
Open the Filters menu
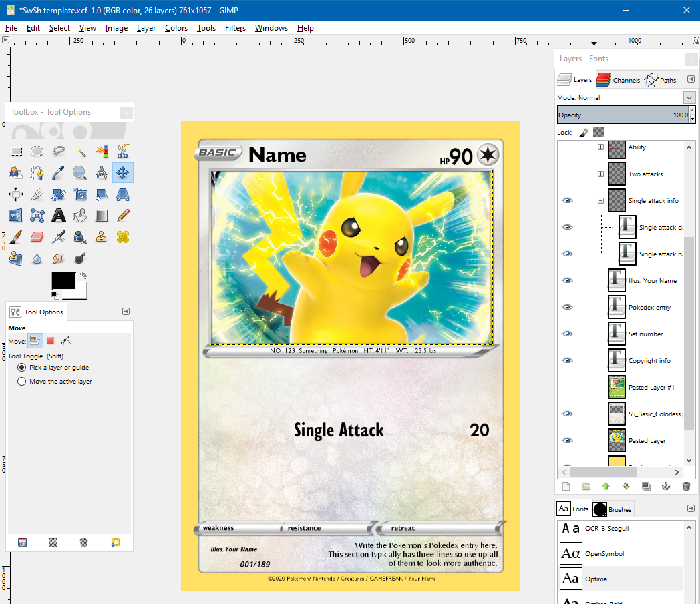[x=235, y=28]
